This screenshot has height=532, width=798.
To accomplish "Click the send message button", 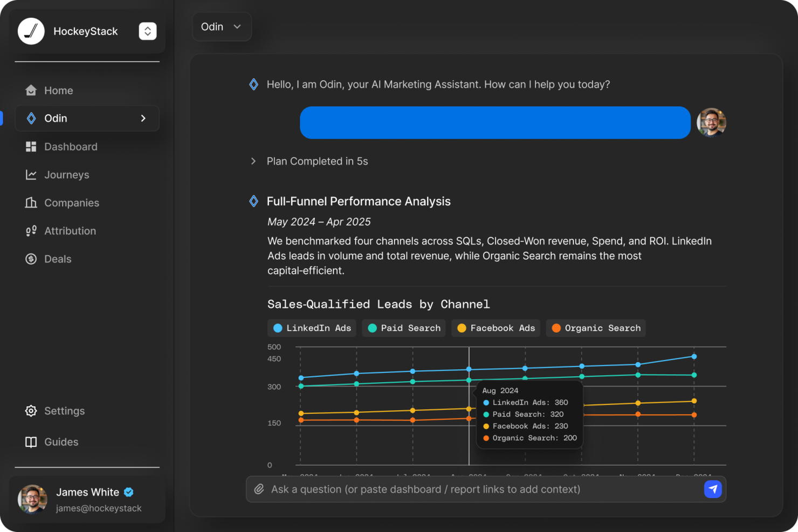I will 713,489.
